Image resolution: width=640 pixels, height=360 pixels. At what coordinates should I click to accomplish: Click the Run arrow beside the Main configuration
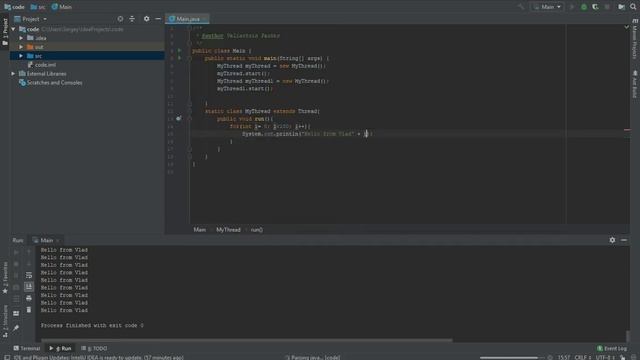click(x=572, y=7)
